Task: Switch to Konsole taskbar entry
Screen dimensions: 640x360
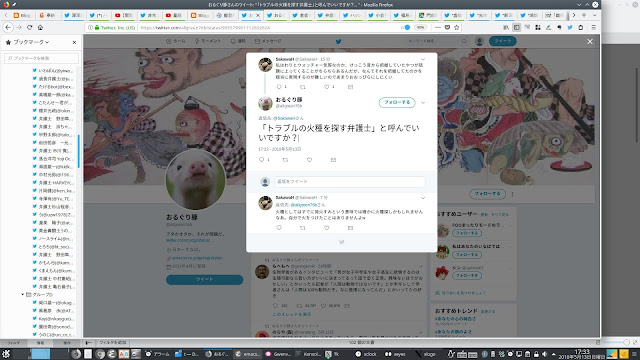Action: point(309,354)
